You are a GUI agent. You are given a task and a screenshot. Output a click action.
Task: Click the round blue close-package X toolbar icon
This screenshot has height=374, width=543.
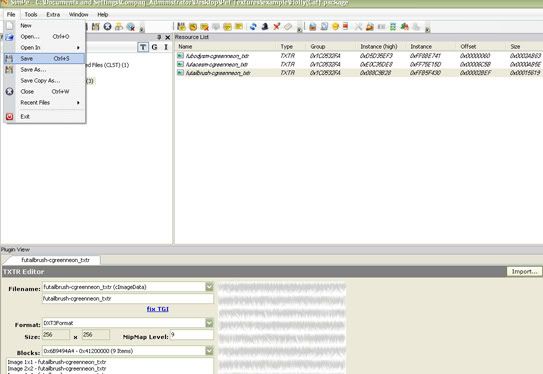click(107, 27)
